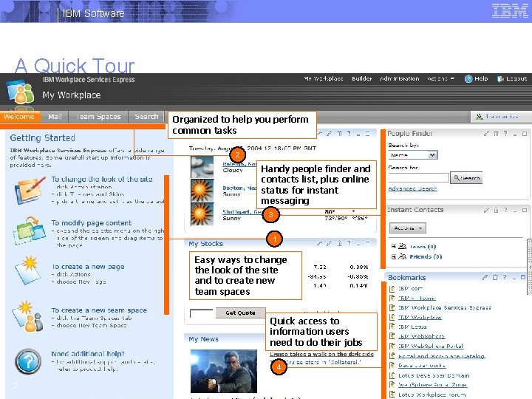Click the Logout icon in header

point(500,79)
